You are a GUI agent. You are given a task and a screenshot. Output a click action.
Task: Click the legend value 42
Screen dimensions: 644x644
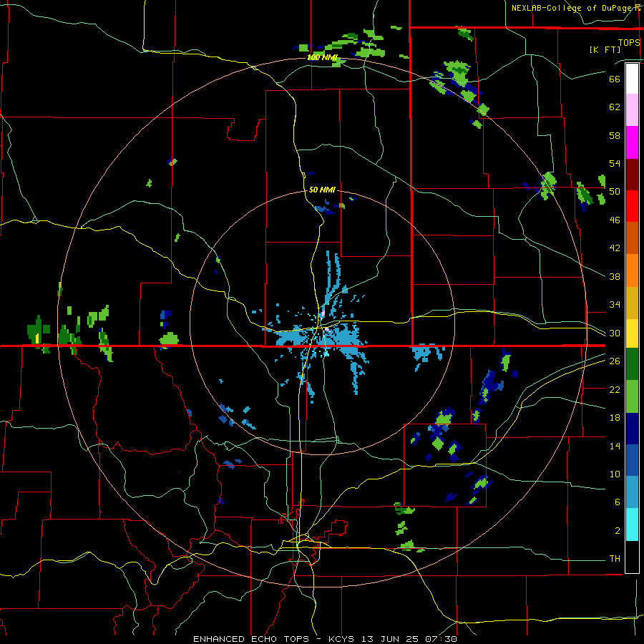click(615, 248)
